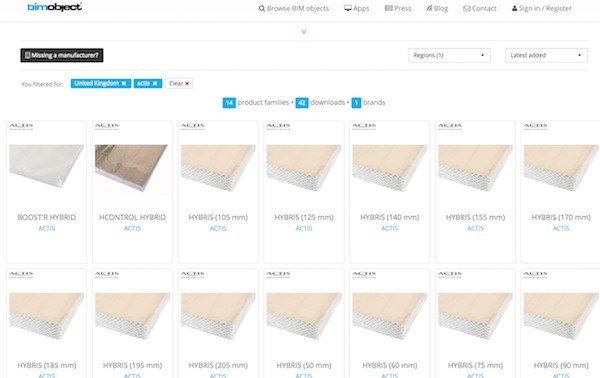Viewport: 600px width, 378px height.
Task: Open the Regions (1) dropdown
Action: [449, 55]
